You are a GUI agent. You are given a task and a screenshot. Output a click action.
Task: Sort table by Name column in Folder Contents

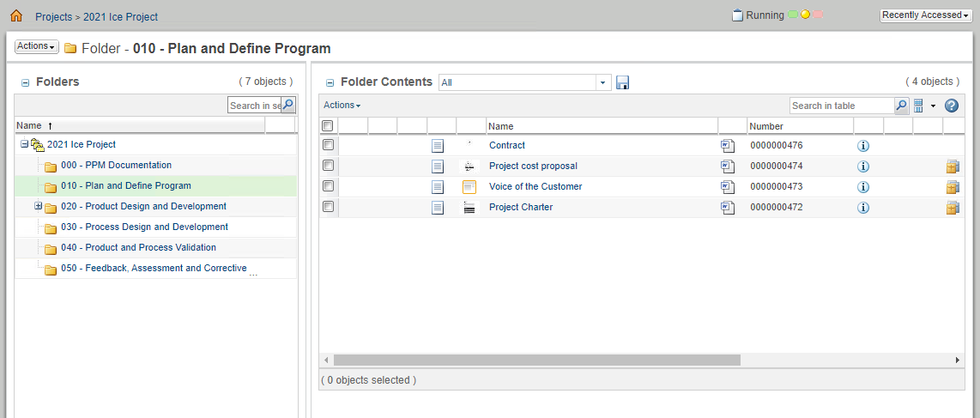pyautogui.click(x=602, y=126)
